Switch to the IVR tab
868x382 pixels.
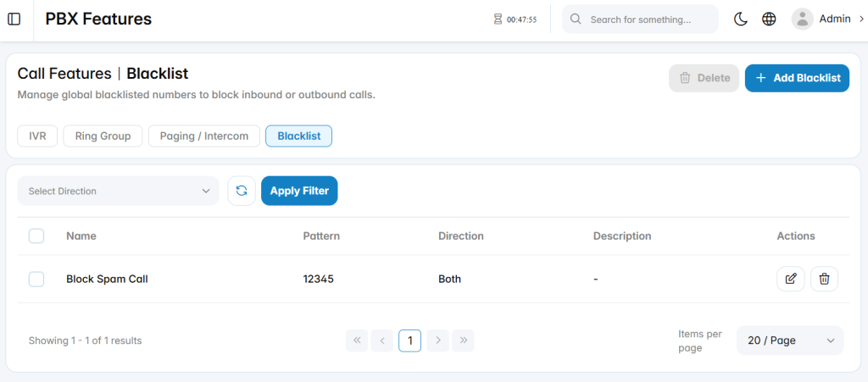[x=37, y=136]
